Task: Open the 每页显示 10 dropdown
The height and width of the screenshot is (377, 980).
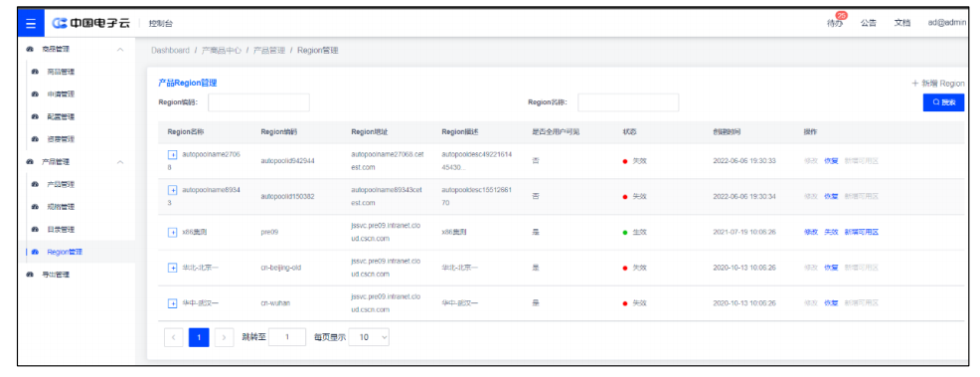Action: 369,337
